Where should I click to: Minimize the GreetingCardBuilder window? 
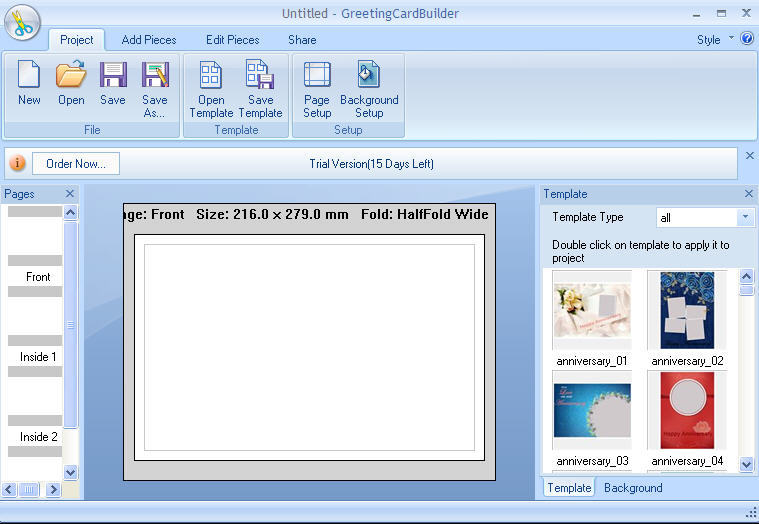[697, 14]
